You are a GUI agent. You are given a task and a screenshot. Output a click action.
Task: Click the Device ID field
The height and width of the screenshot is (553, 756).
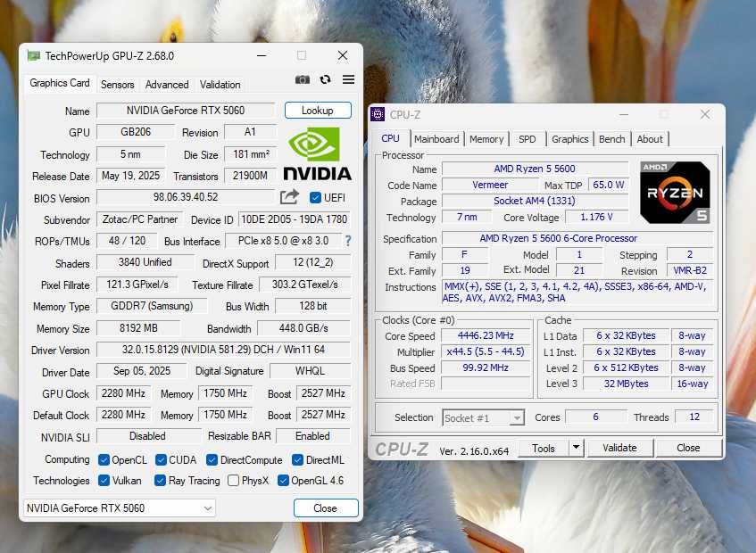(x=295, y=219)
